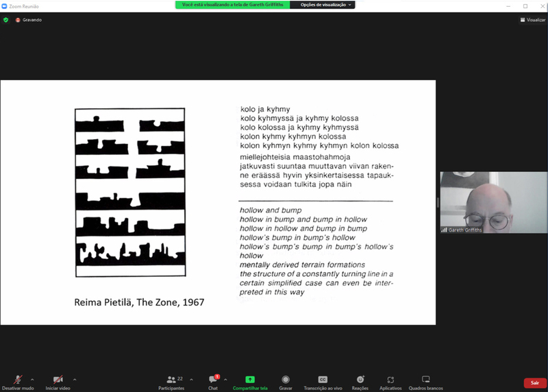Click the panel divider handle beside video
The height and width of the screenshot is (392, 548).
pos(438,202)
